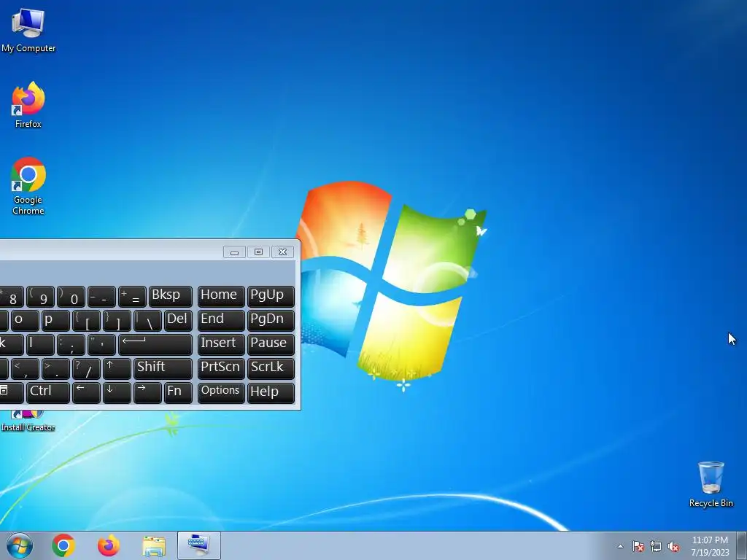
Task: Open the keyboard Help key
Action: (271, 393)
